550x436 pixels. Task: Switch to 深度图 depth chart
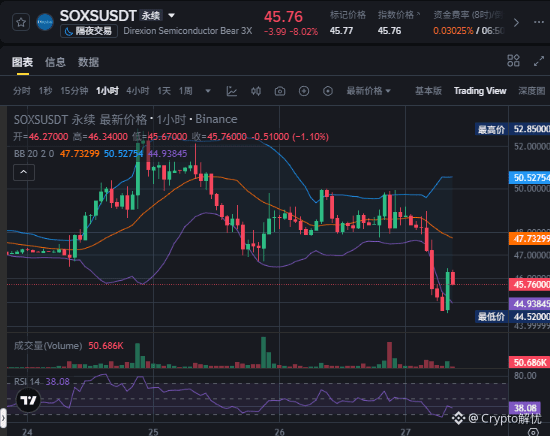point(532,91)
